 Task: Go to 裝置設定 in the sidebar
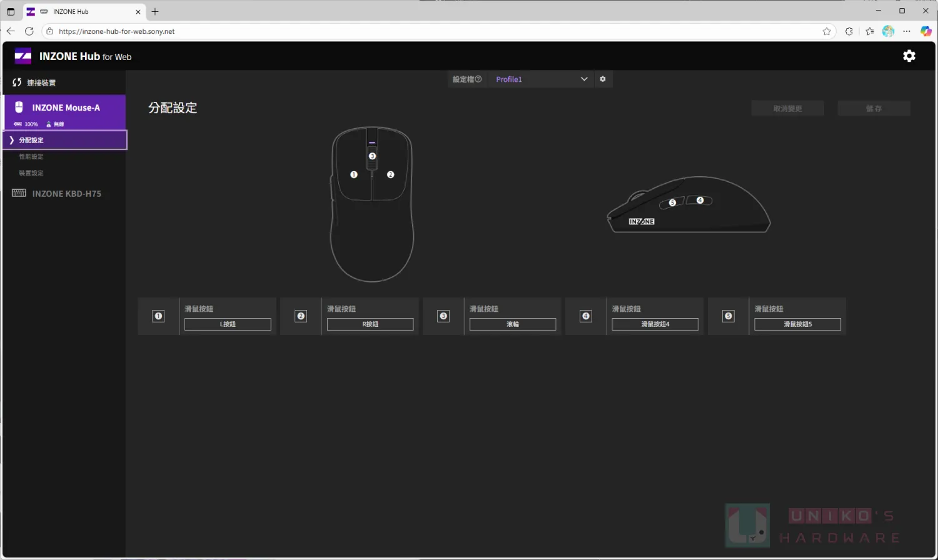tap(31, 173)
